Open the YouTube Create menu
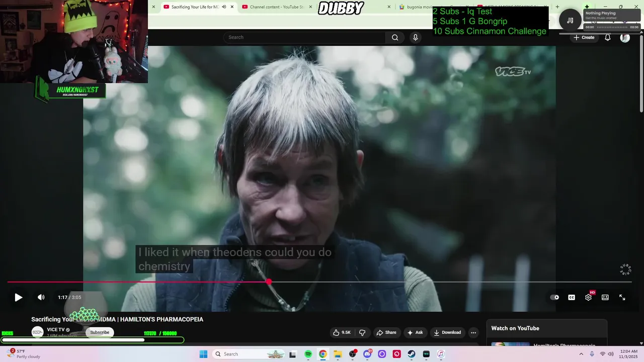The height and width of the screenshot is (362, 644). point(584,37)
